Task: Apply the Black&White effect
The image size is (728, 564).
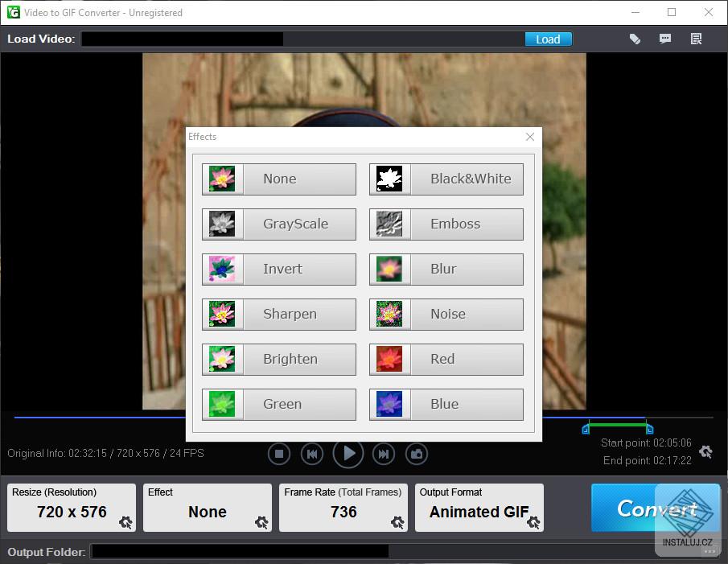Action: click(446, 179)
